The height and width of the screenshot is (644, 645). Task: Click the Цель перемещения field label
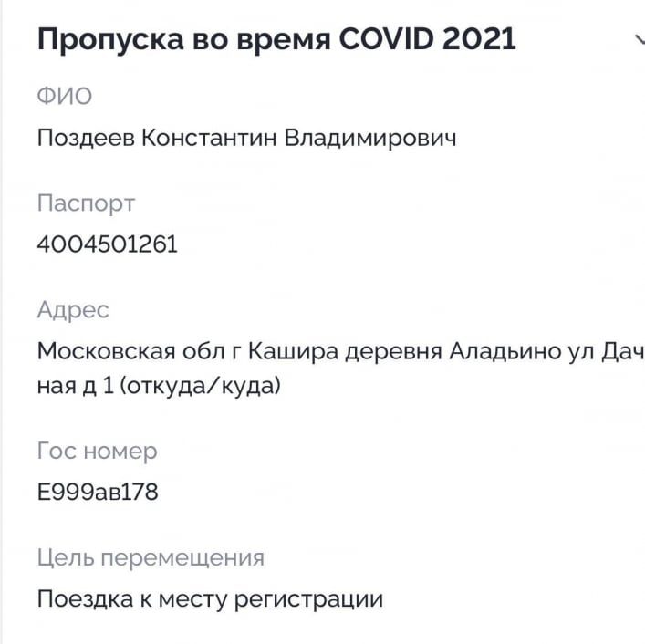pyautogui.click(x=151, y=557)
